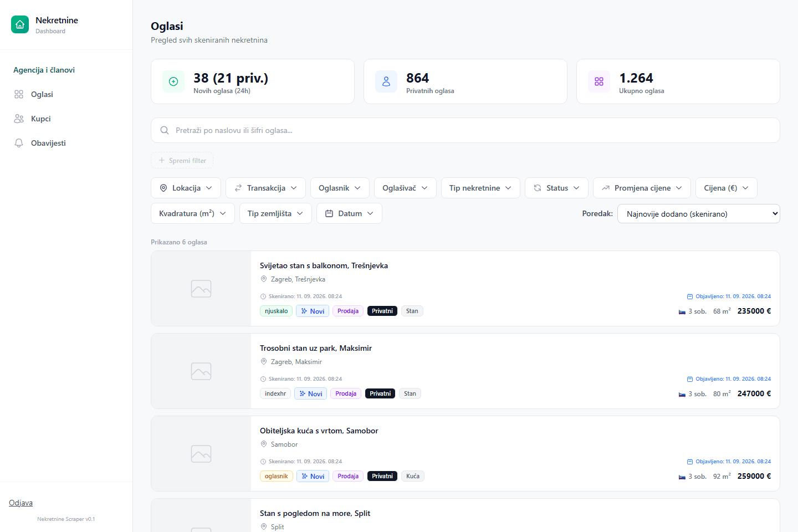Viewport: 798px width, 532px height.
Task: Click the Kupci people icon in sidebar
Action: tap(19, 119)
